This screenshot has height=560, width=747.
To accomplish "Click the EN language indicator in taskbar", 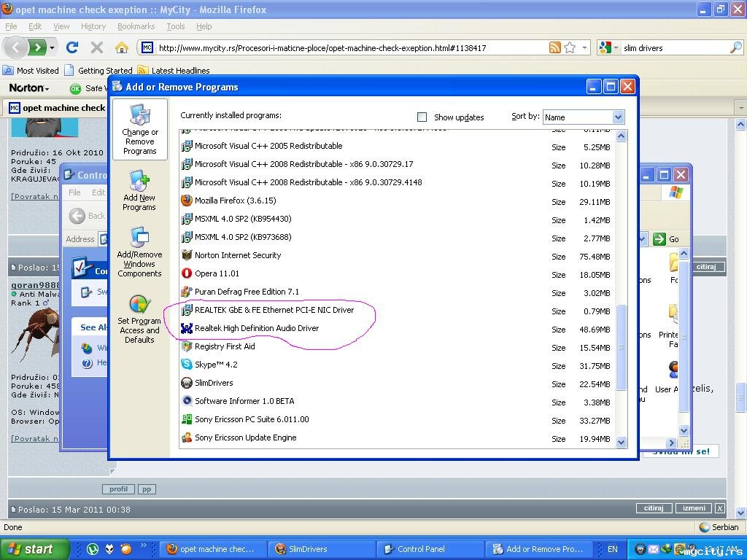I will point(612,549).
